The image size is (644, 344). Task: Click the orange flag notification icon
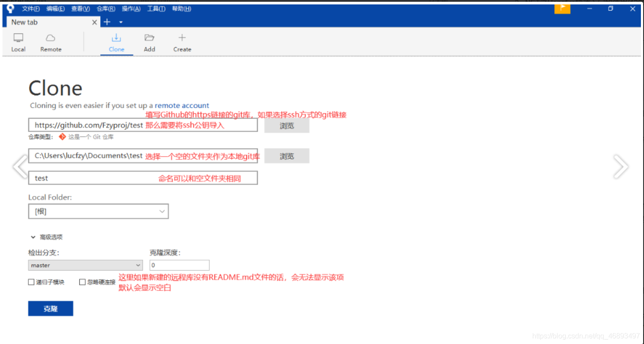click(562, 8)
